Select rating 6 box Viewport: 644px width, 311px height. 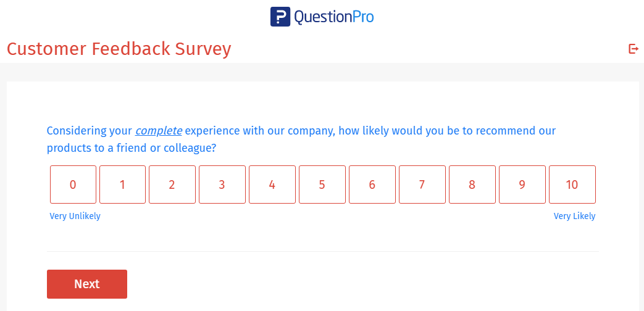click(x=372, y=185)
